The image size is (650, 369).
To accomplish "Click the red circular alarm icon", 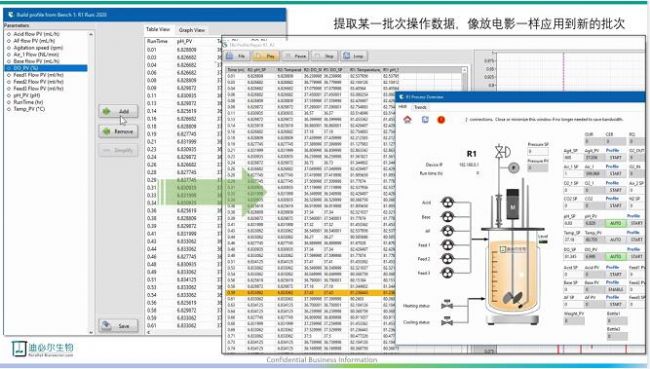I will click(441, 120).
